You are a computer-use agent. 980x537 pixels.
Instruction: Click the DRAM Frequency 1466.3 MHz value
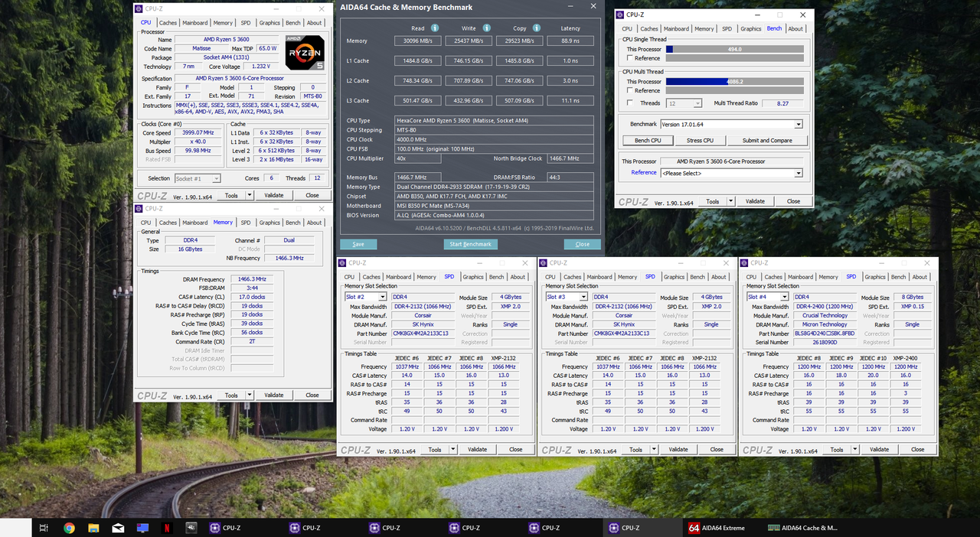pyautogui.click(x=251, y=279)
